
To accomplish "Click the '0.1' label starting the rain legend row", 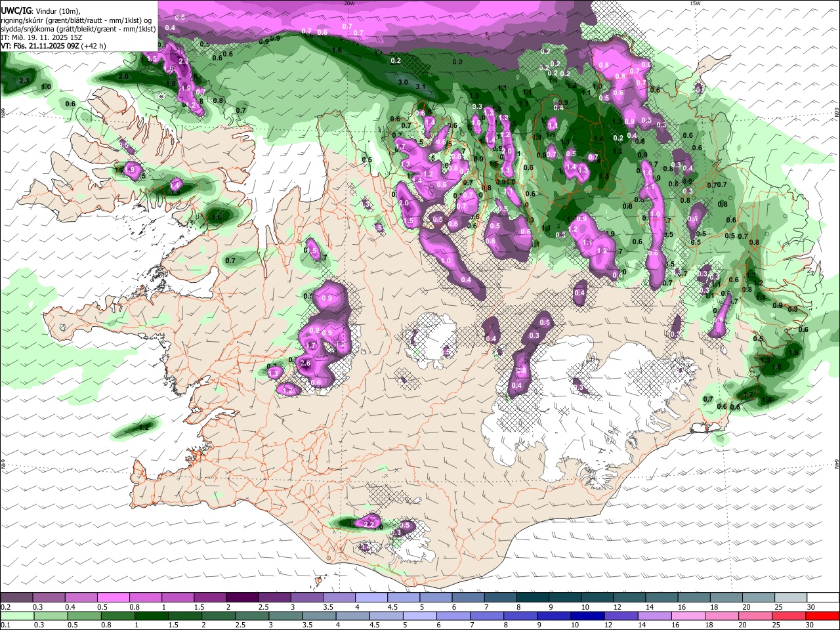I will tap(5, 625).
